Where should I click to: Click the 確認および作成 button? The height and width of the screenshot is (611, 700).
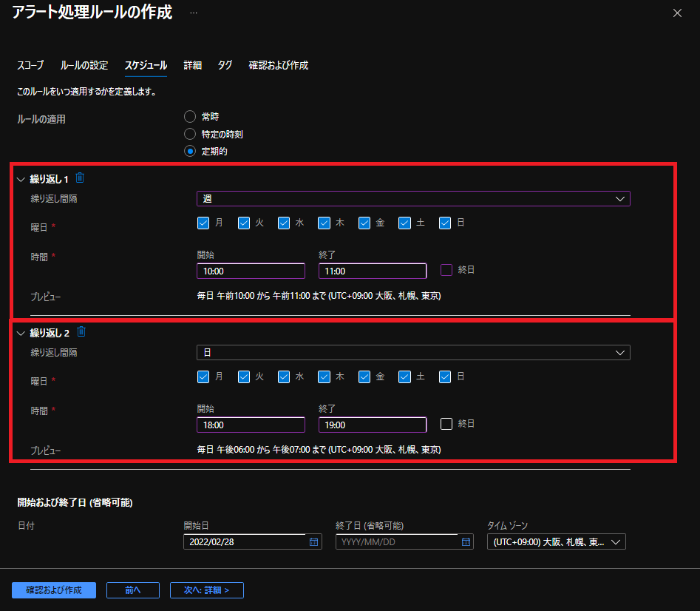coord(54,590)
